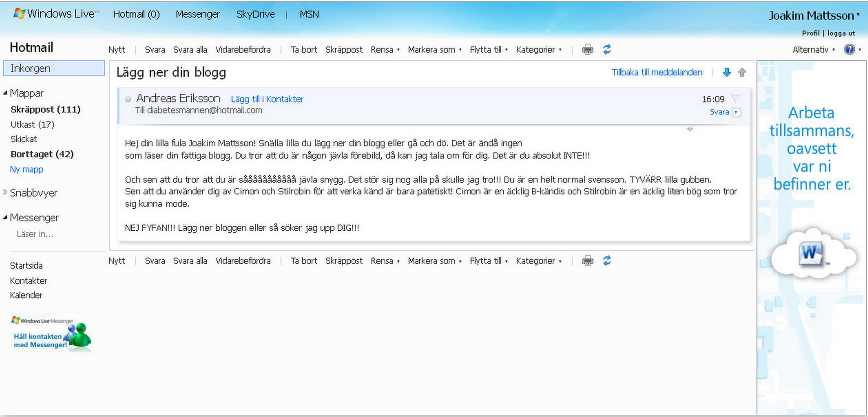Image resolution: width=868 pixels, height=417 pixels.
Task: Click the Windows Live Messenger promo banner
Action: pos(51,333)
